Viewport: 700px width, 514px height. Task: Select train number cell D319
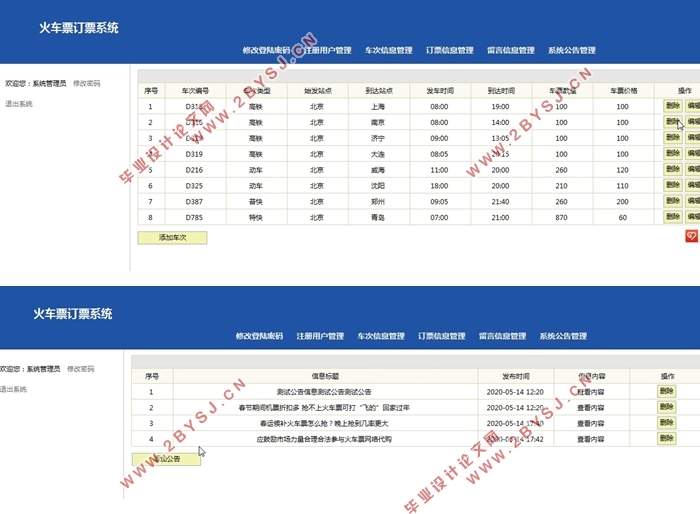point(194,154)
